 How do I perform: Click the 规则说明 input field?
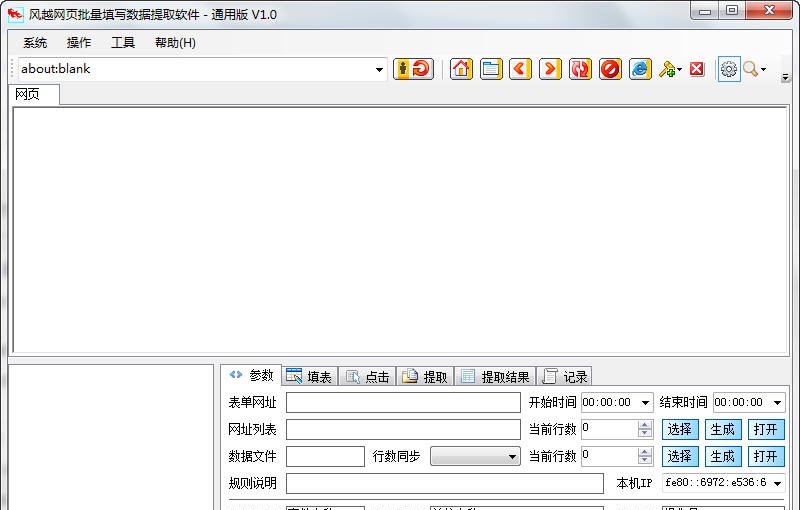point(445,483)
